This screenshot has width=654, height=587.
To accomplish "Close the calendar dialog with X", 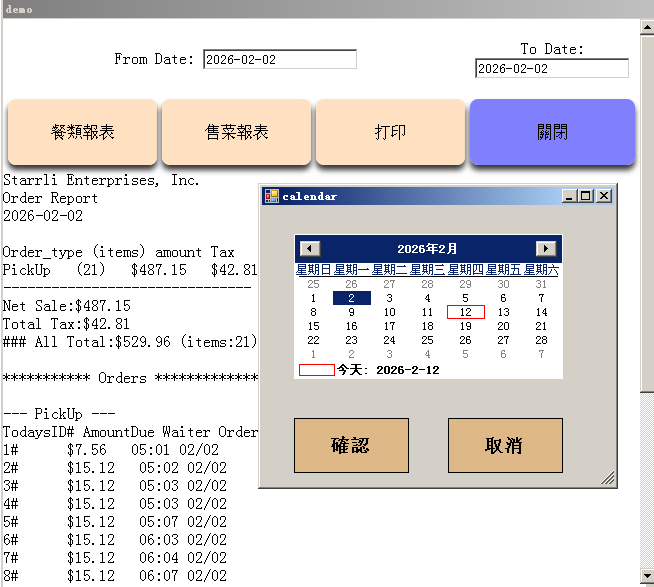I will coord(603,196).
